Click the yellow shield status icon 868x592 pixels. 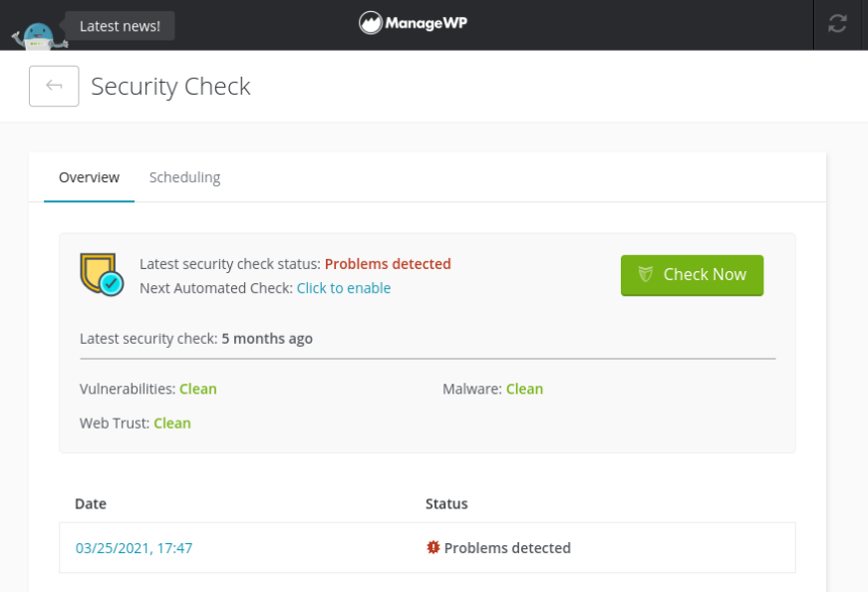pos(101,274)
